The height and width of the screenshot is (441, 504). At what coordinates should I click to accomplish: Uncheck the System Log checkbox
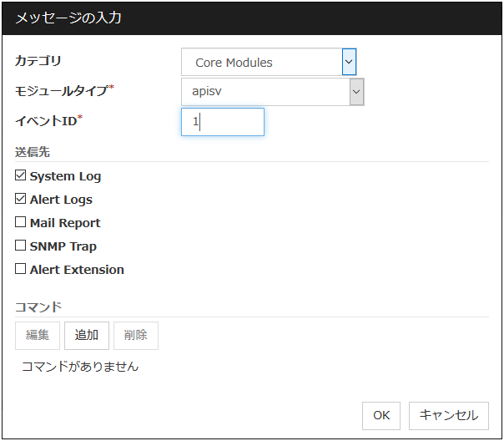(21, 176)
